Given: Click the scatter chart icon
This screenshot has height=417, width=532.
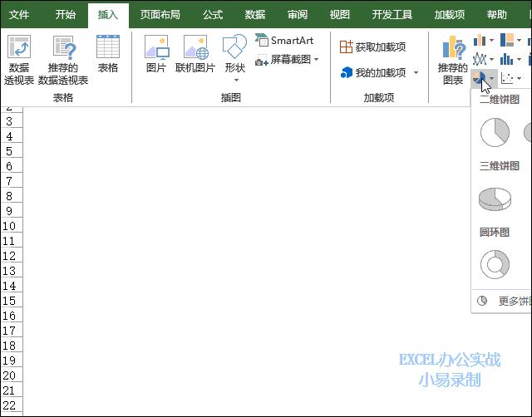Looking at the screenshot, I should point(507,79).
